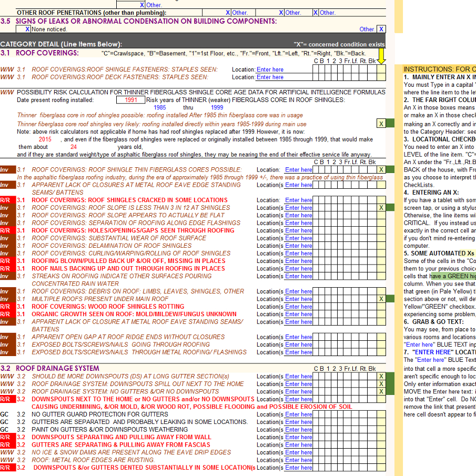This screenshot has height=476, width=476.
Task: Select 'Enter here' for Delamination of Roof Shingles
Action: [x=298, y=246]
